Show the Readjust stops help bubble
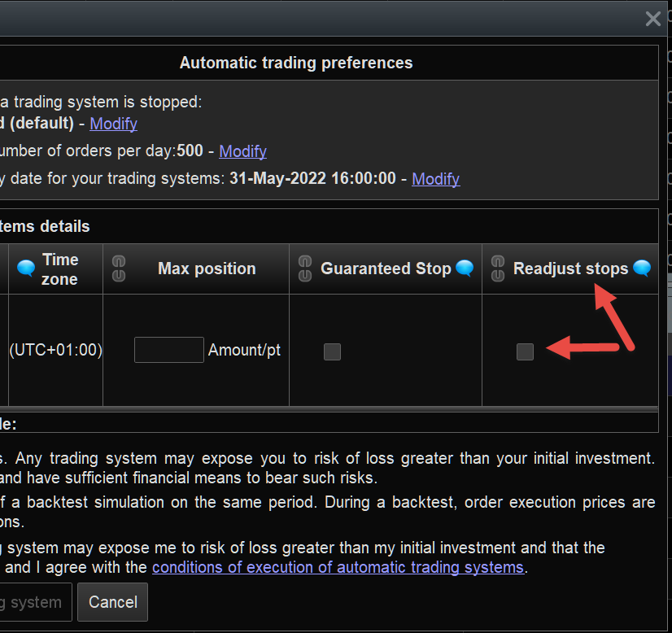 pyautogui.click(x=642, y=268)
